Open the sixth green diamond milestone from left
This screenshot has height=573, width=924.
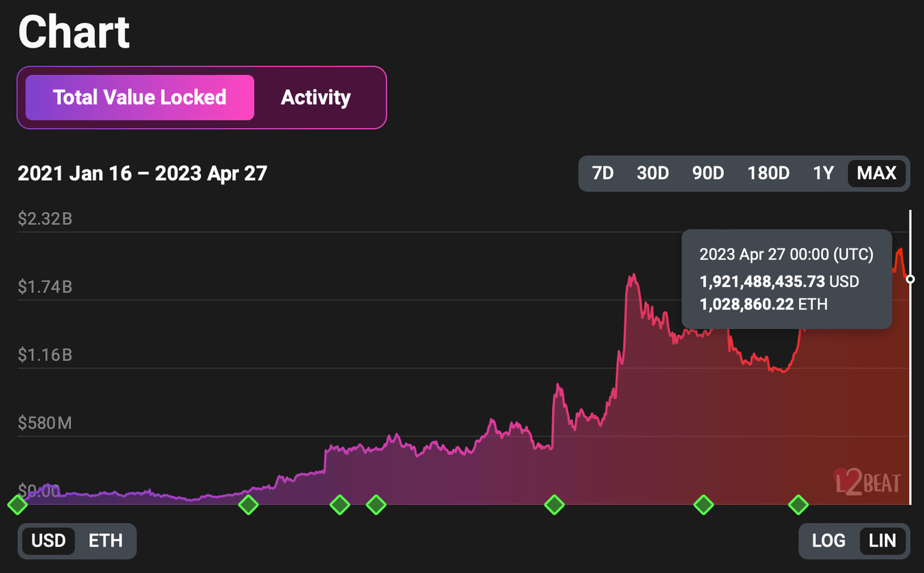coord(704,504)
